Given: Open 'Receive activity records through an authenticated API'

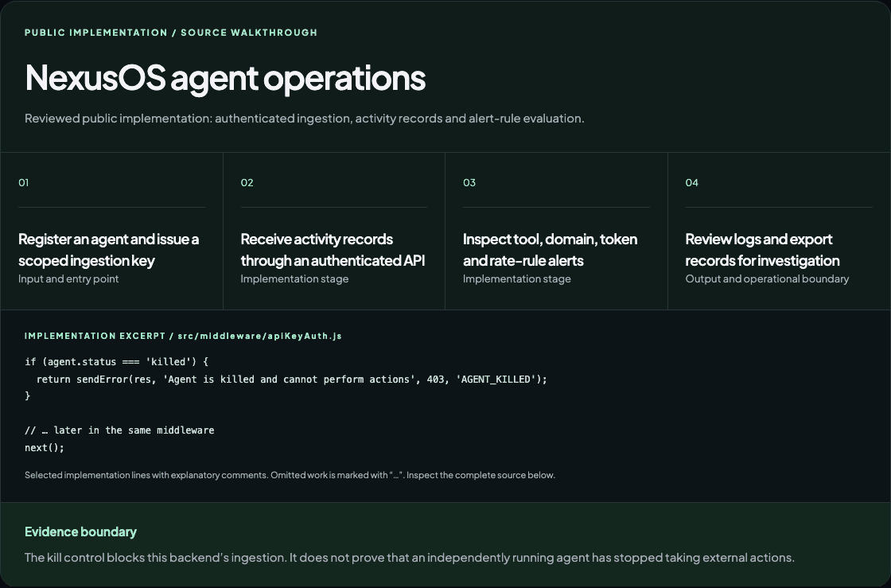Looking at the screenshot, I should (333, 249).
